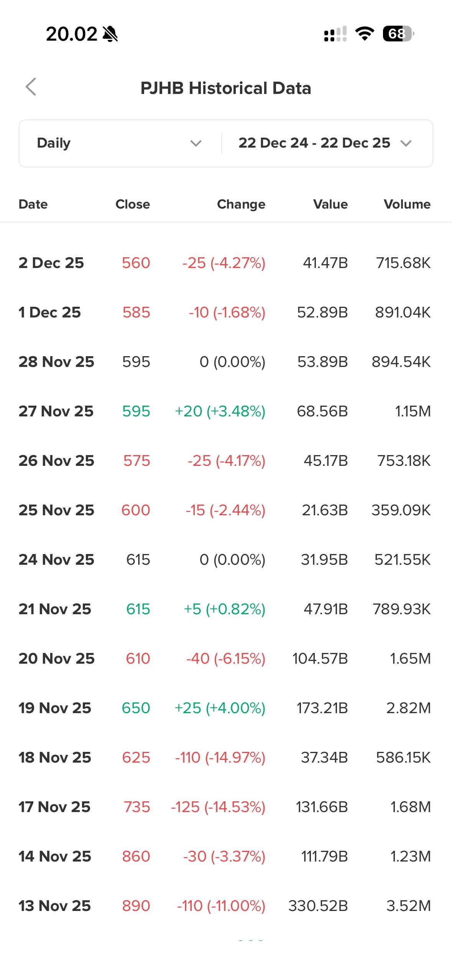Tap the Value column header
Image resolution: width=452 pixels, height=980 pixels.
[x=330, y=204]
